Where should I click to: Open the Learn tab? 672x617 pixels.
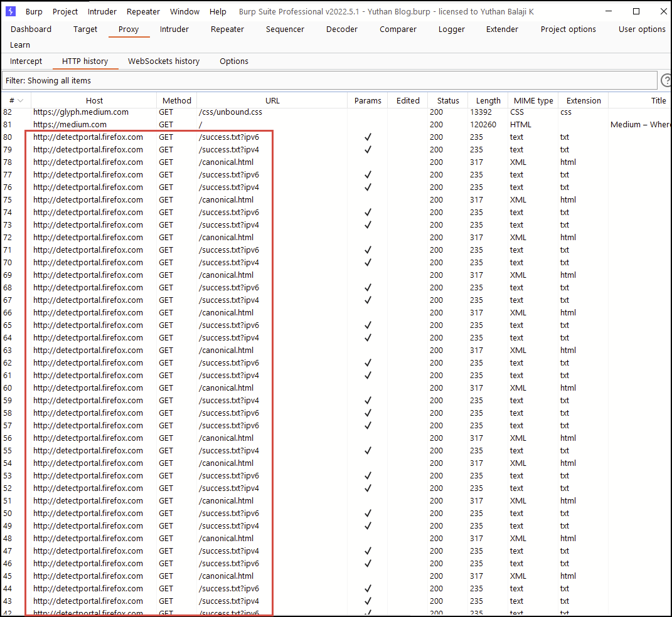(20, 45)
